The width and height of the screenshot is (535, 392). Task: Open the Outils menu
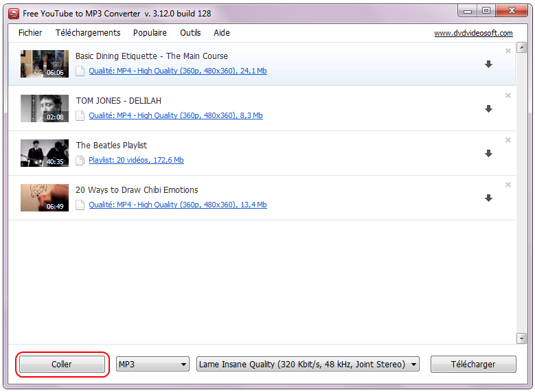pyautogui.click(x=190, y=33)
